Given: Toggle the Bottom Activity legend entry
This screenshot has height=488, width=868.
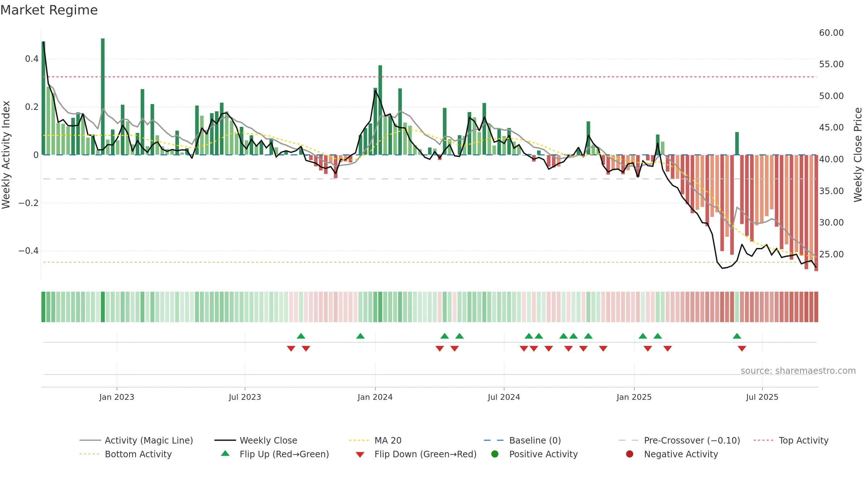Looking at the screenshot, I should point(125,454).
